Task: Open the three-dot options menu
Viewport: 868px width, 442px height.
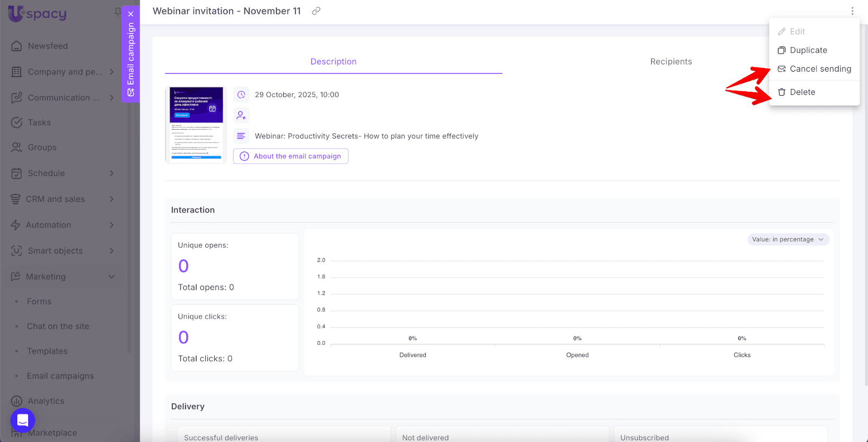Action: (x=852, y=11)
